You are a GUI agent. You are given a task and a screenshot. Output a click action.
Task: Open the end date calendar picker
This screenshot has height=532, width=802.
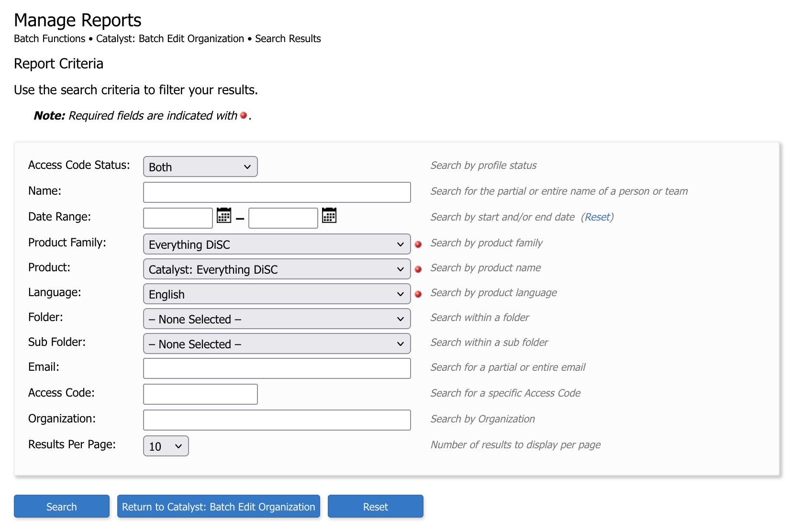(x=329, y=215)
